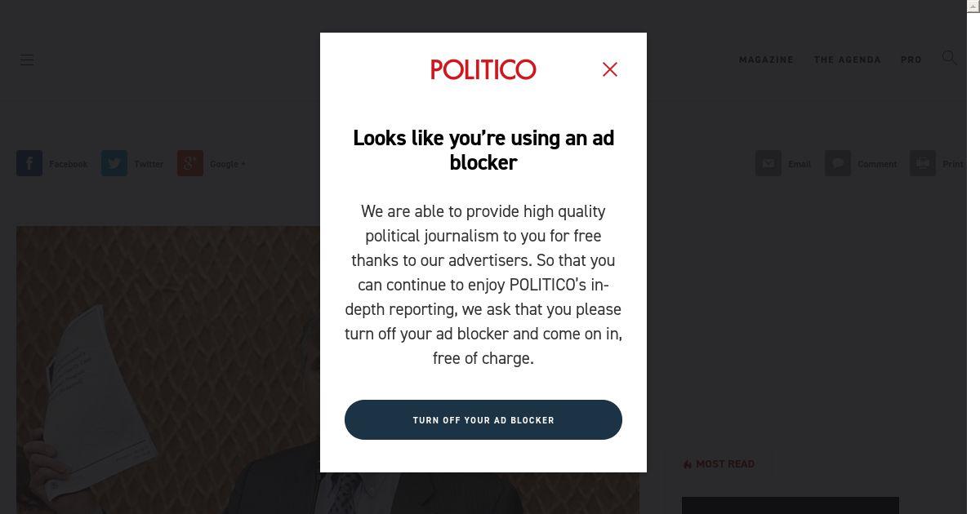The width and height of the screenshot is (980, 514).
Task: Click the Most Read heading
Action: 725,463
